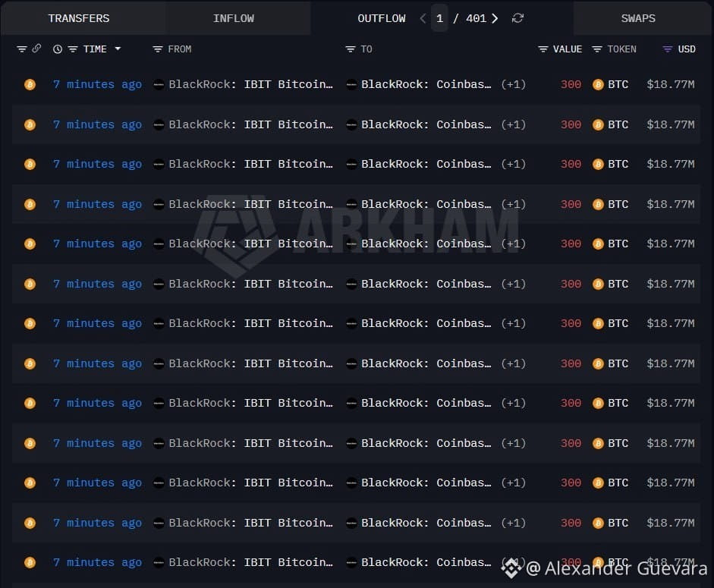
Task: Click the last row's bitcoin chain icon
Action: pos(30,562)
